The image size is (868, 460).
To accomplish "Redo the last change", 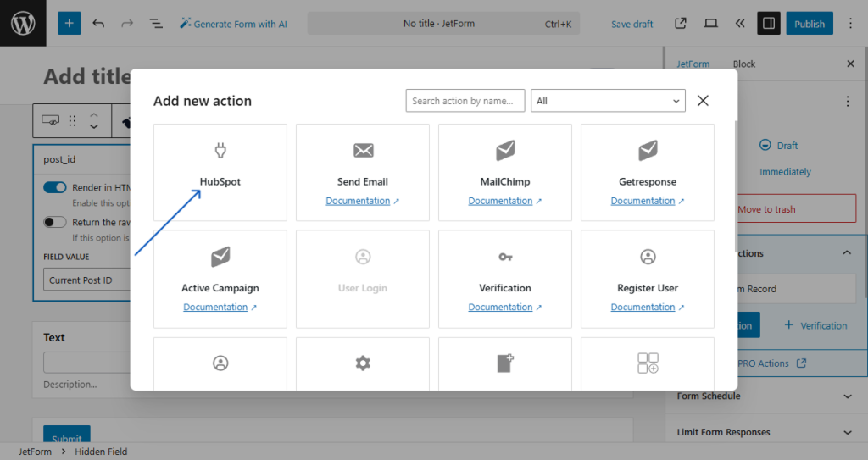I will coord(127,23).
